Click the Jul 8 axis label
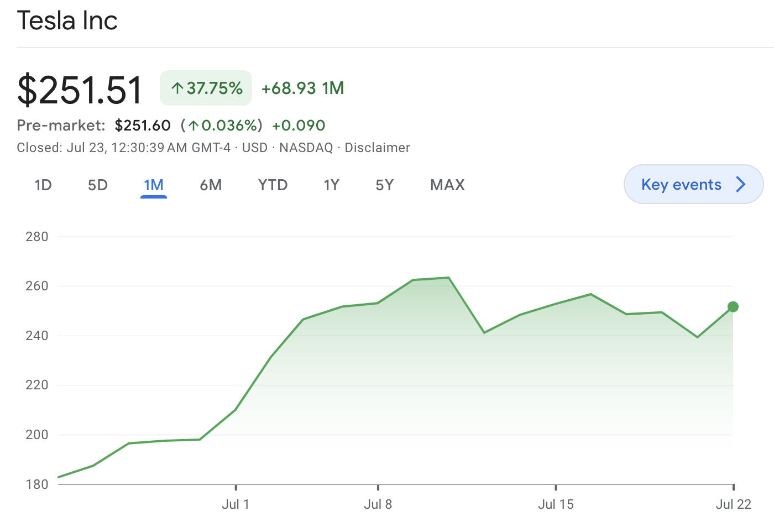 coord(378,504)
